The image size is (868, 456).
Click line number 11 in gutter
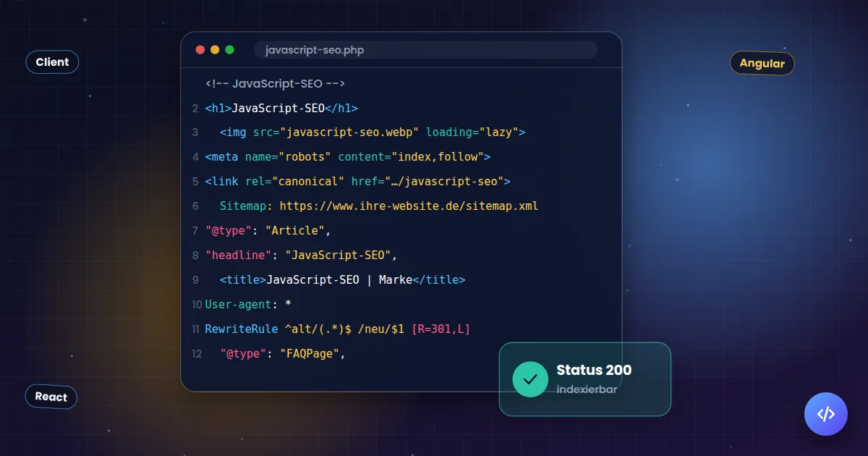tap(196, 329)
